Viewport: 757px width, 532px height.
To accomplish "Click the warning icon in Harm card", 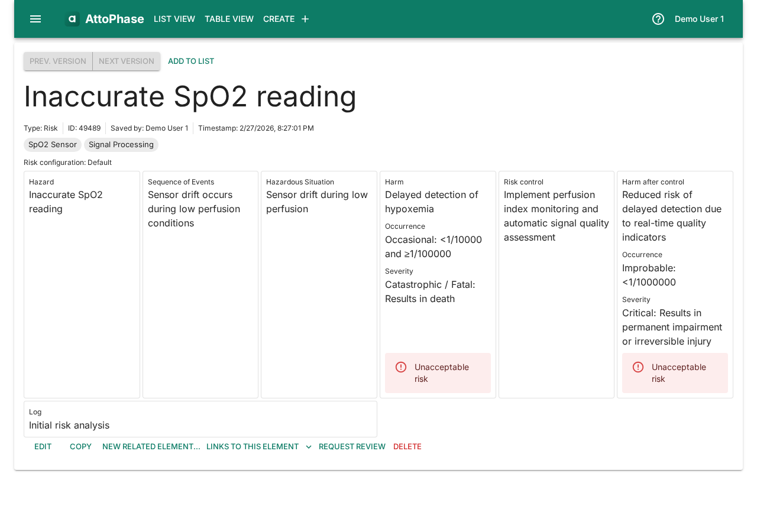I will (x=401, y=367).
